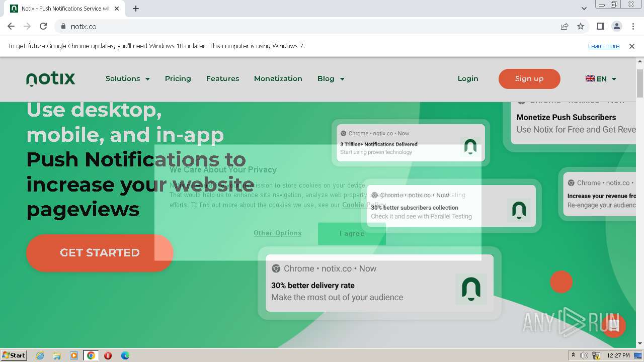Image resolution: width=644 pixels, height=362 pixels.
Task: Open the Pricing page
Action: click(178, 78)
